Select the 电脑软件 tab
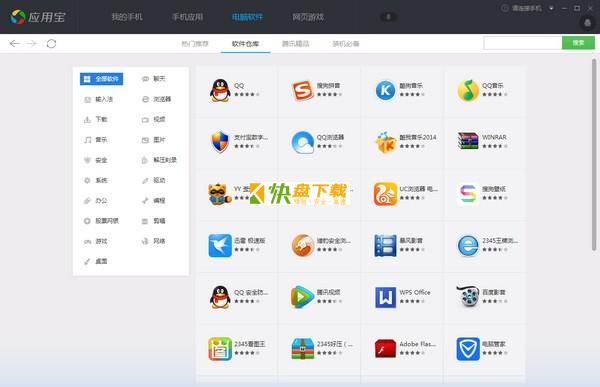Viewport: 600px width, 387px height. (x=247, y=17)
